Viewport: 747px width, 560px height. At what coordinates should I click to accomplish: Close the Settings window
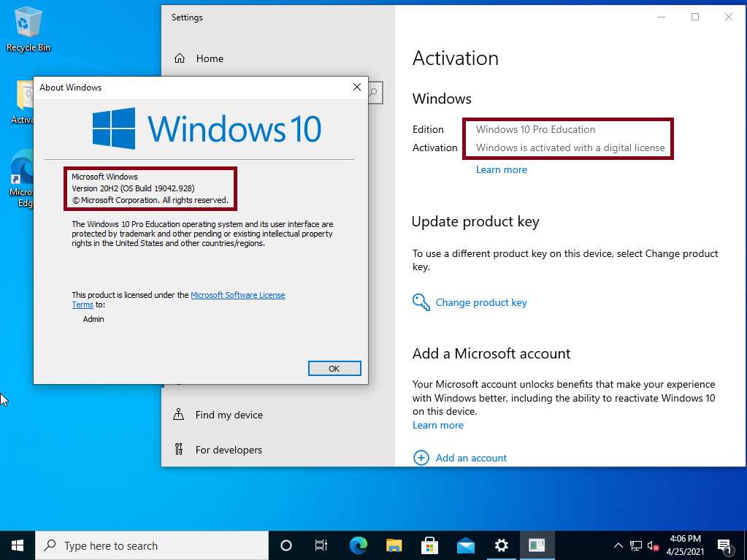(x=729, y=17)
